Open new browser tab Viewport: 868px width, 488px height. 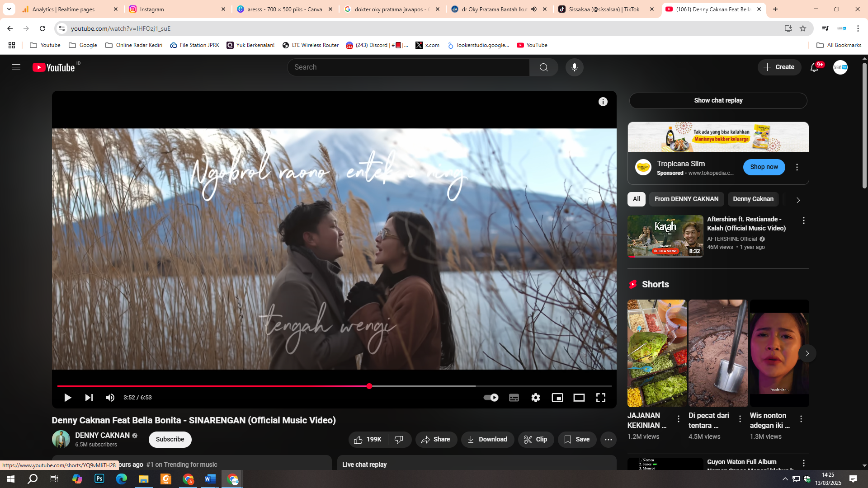(775, 9)
